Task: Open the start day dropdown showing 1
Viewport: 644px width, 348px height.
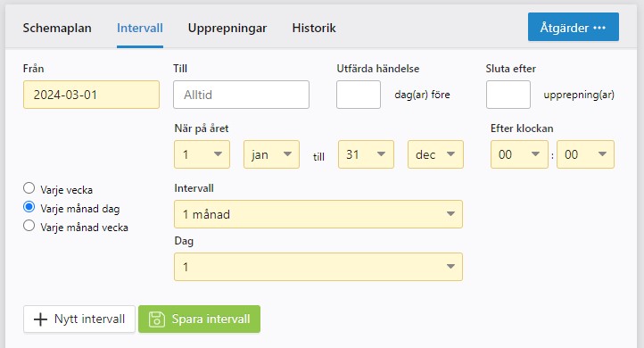Action: tap(202, 154)
